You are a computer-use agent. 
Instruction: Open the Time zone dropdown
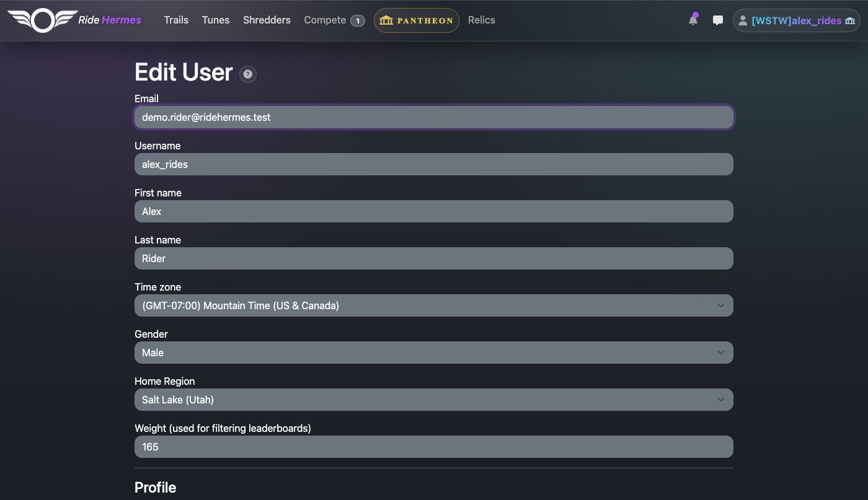434,305
